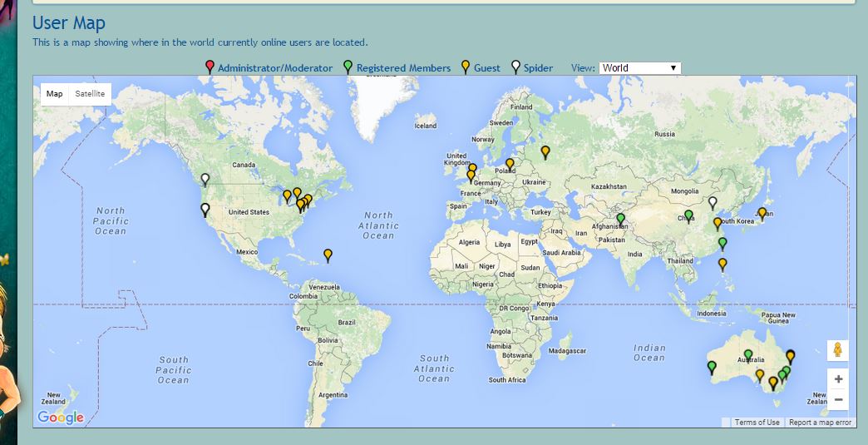This screenshot has height=445, width=868.
Task: Click the green member pin near Afghanistan
Action: tap(620, 219)
